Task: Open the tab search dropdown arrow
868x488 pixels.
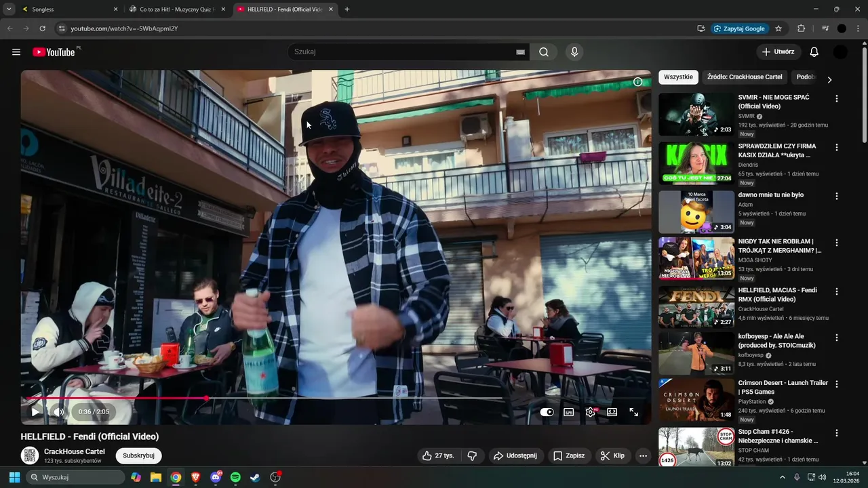Action: [x=9, y=9]
